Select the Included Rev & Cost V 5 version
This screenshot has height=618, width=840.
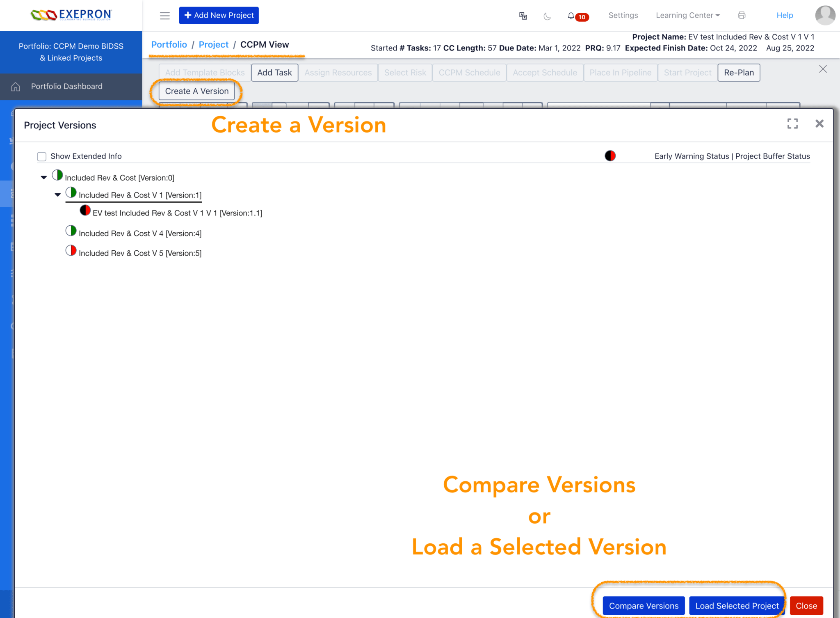pos(140,253)
